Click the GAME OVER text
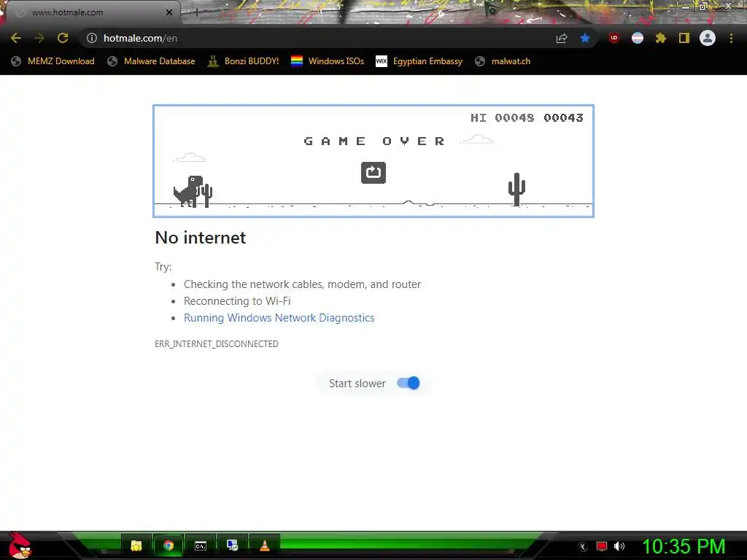 tap(374, 141)
